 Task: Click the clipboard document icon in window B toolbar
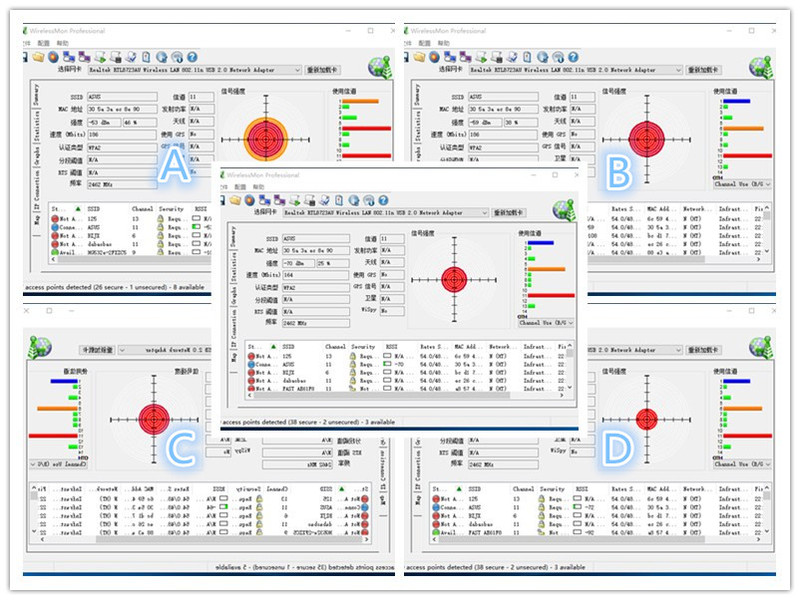(x=527, y=57)
